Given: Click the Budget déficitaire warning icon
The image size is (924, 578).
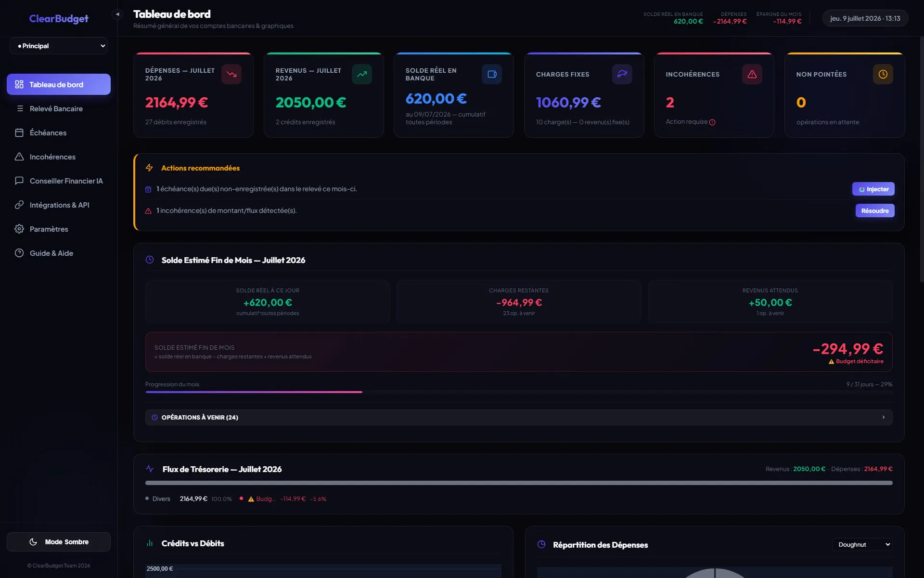Looking at the screenshot, I should click(x=831, y=362).
